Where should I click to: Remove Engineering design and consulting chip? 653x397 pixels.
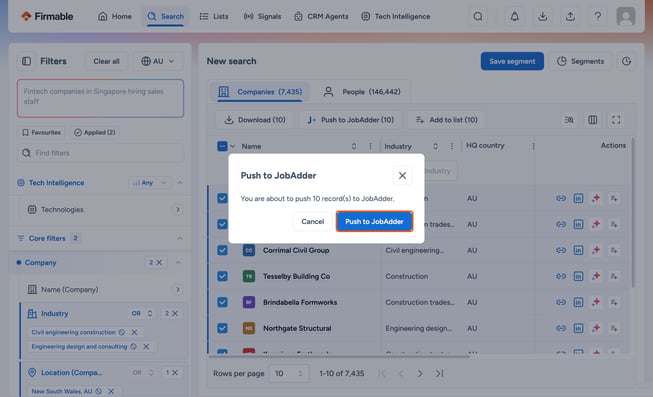pos(146,347)
